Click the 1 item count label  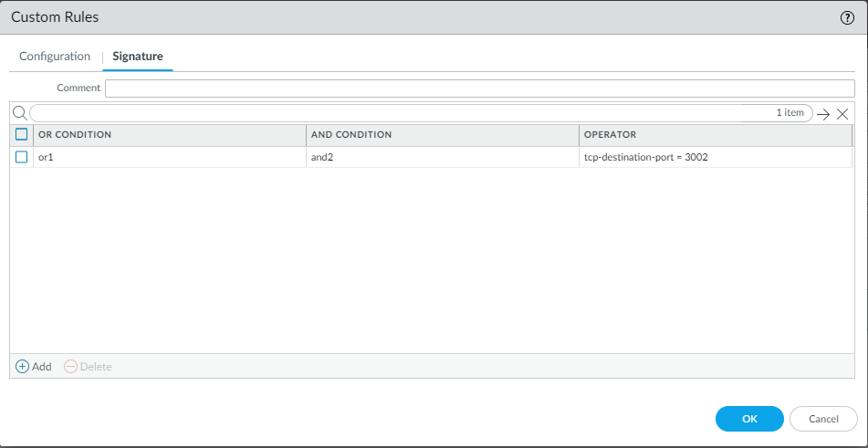click(790, 113)
